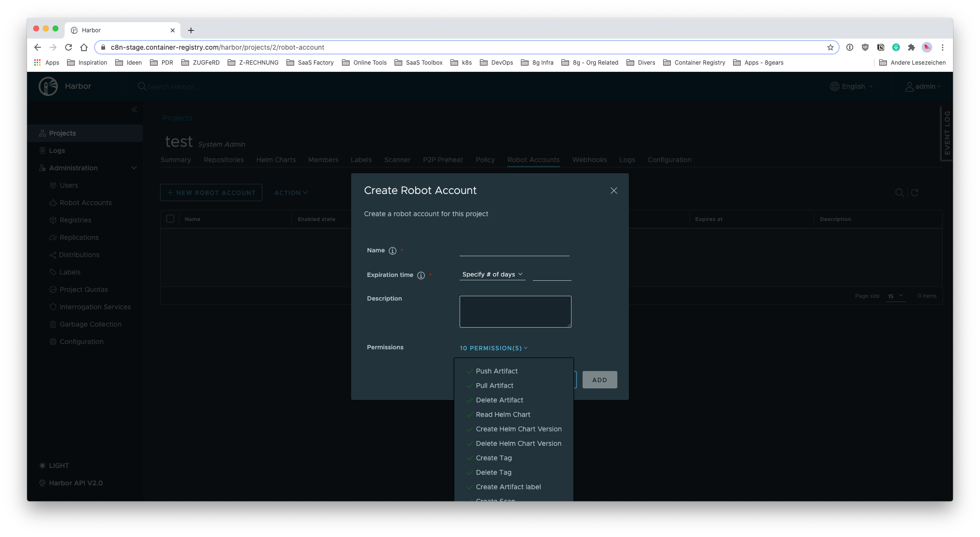The height and width of the screenshot is (537, 980).
Task: Toggle the select-all checkbox in the table header
Action: click(x=170, y=219)
